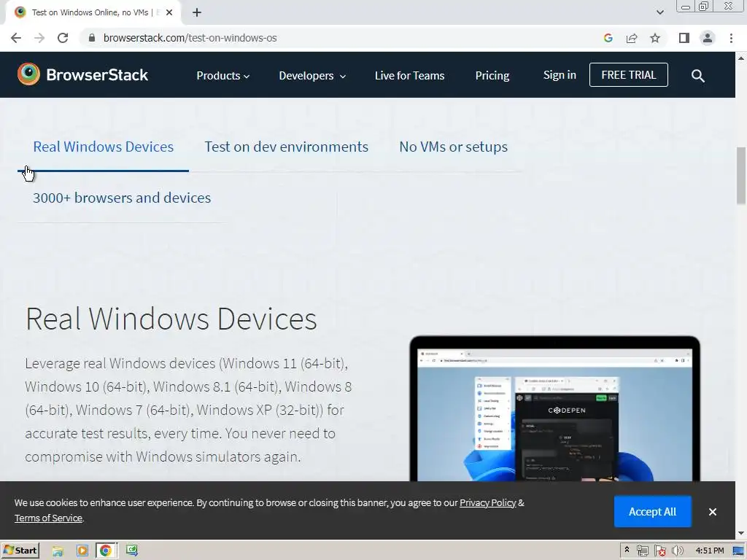Click the network icon in system tray

[642, 551]
